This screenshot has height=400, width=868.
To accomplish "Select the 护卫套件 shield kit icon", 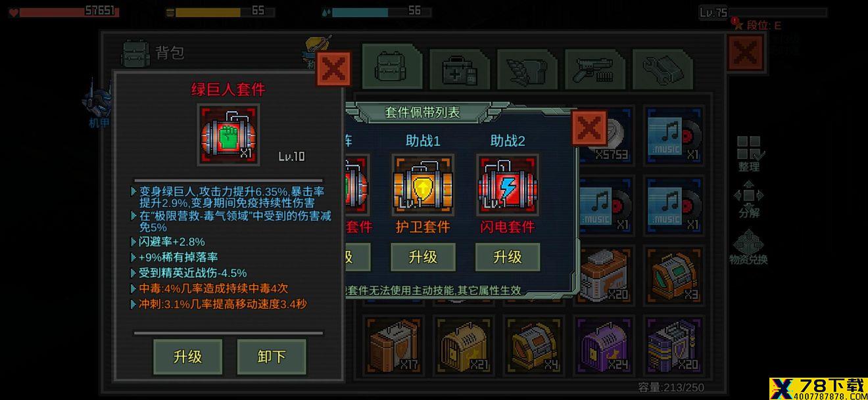I will pyautogui.click(x=423, y=185).
